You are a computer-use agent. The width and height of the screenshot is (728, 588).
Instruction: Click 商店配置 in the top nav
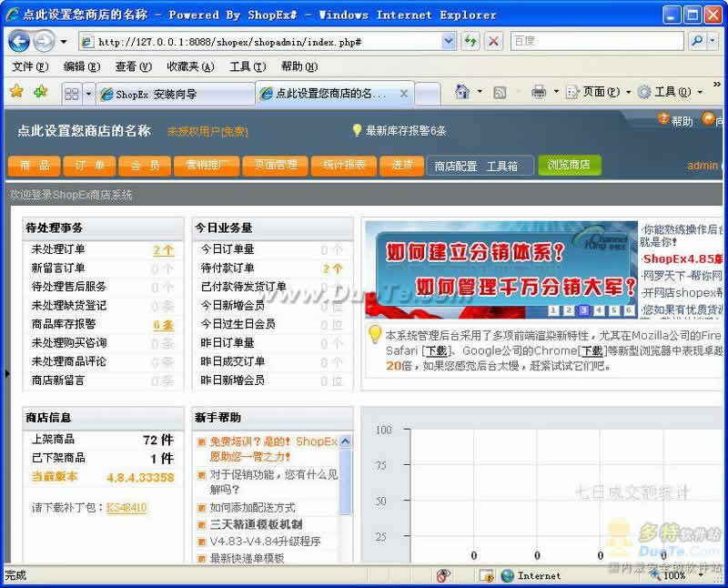click(x=456, y=167)
